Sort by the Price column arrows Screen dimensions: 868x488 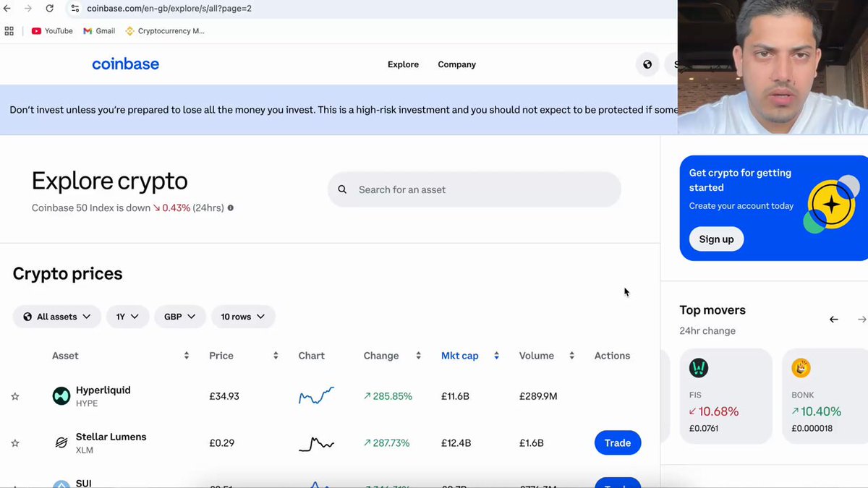pyautogui.click(x=276, y=356)
